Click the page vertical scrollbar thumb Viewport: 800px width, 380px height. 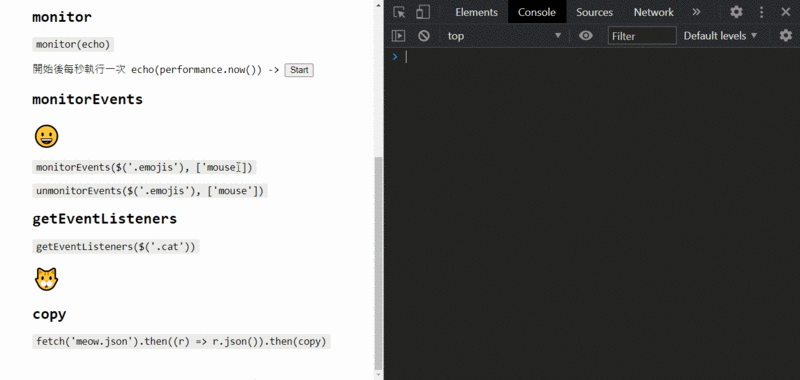point(378,262)
